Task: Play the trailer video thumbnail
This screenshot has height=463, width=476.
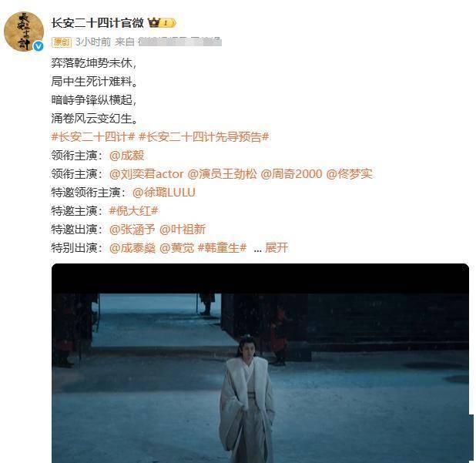Action: [260, 363]
